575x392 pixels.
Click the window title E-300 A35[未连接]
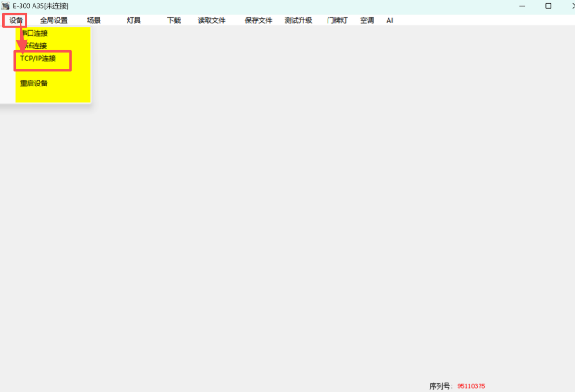click(41, 6)
